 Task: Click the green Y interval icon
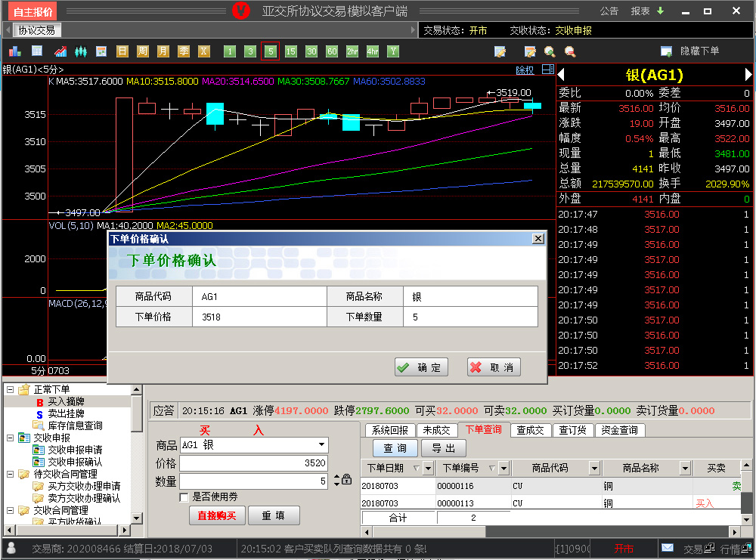(x=393, y=51)
